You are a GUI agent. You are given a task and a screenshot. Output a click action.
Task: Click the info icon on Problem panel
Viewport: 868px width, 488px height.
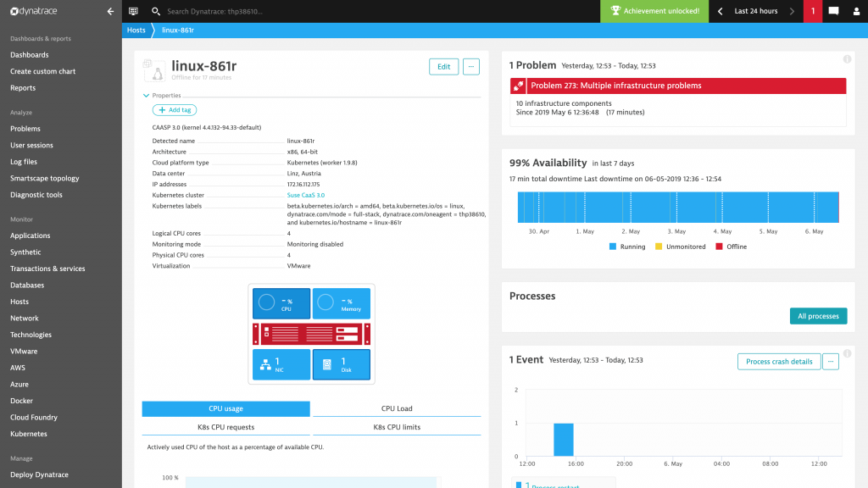(847, 59)
